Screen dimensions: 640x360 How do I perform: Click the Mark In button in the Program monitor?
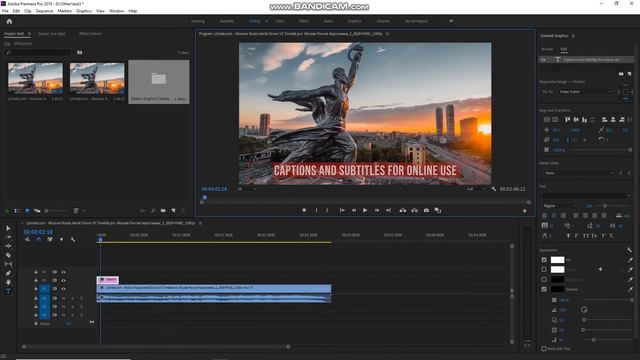(316, 210)
